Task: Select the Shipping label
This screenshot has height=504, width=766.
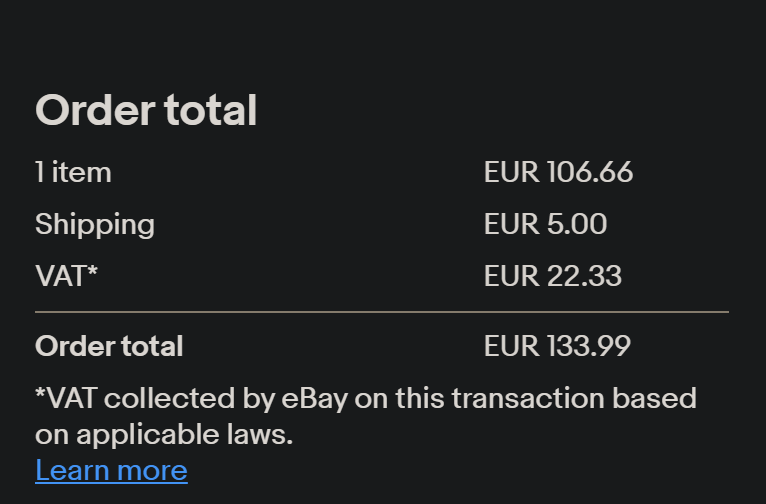Action: click(95, 225)
